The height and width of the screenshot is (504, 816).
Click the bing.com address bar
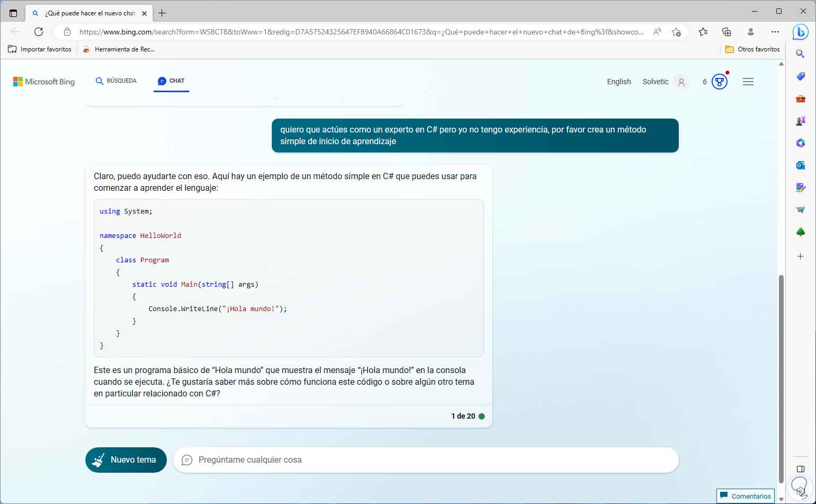click(361, 32)
